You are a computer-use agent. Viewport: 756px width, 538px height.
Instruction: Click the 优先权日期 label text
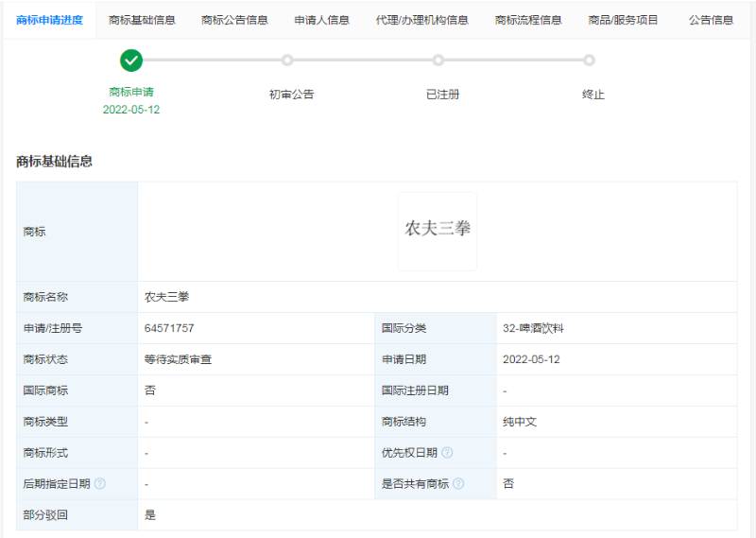click(409, 453)
